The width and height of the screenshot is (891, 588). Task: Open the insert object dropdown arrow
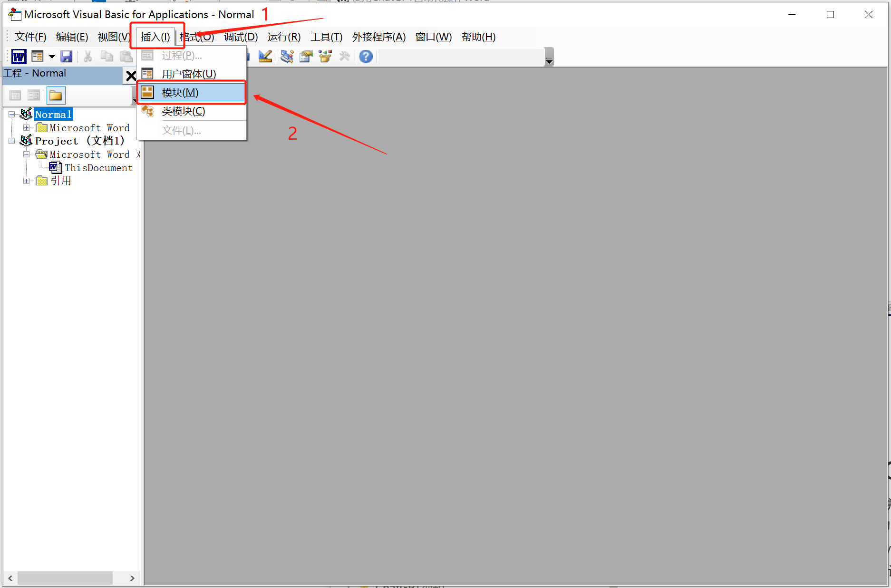point(52,57)
